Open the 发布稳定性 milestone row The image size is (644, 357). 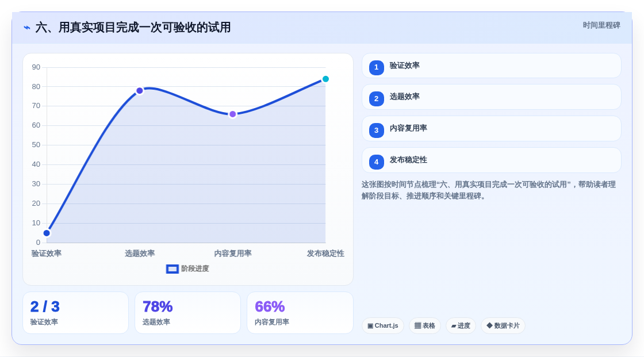tap(491, 160)
